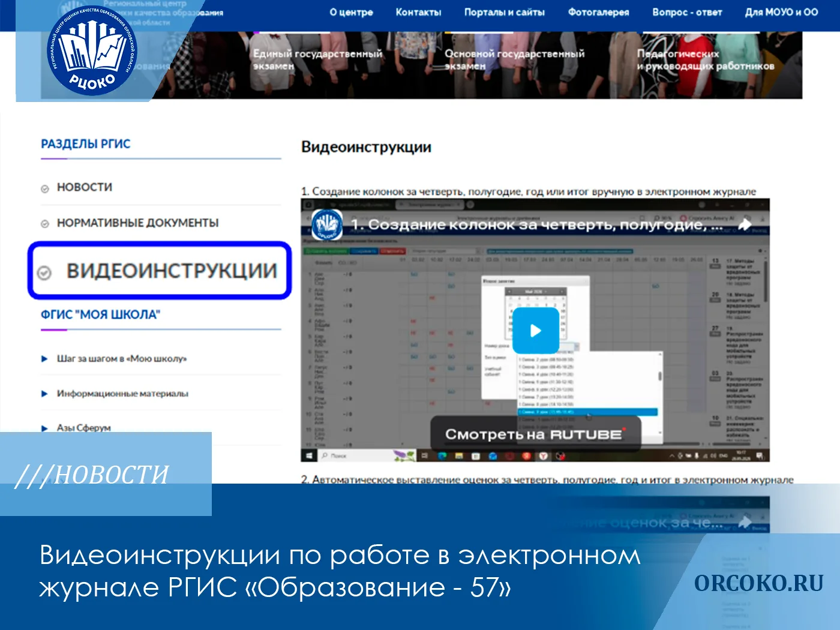Open «Порталы и сайты» in top navigation
840x630 pixels.
click(x=504, y=12)
